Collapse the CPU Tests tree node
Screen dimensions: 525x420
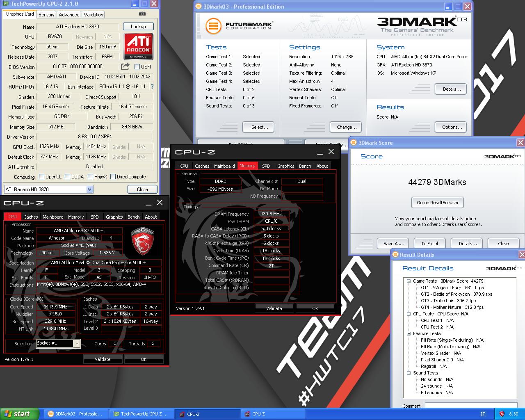coord(409,314)
